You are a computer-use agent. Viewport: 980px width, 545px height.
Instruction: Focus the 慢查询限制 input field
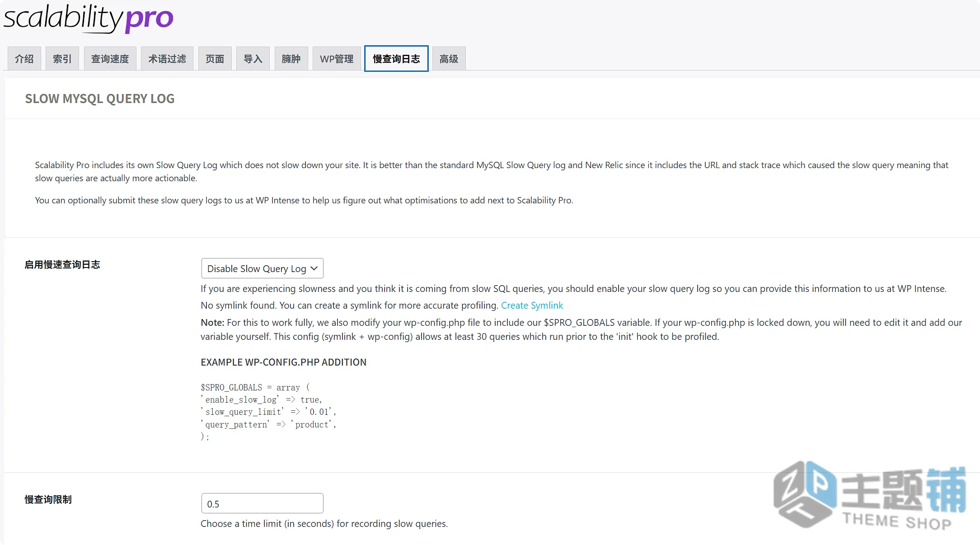(x=263, y=503)
